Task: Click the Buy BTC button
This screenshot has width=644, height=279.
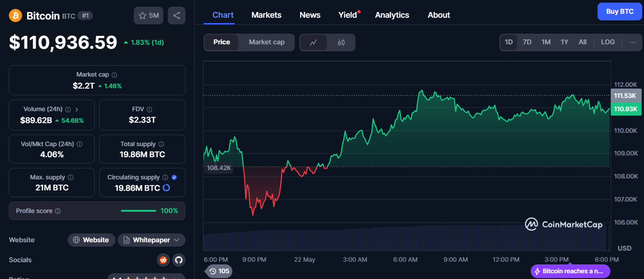Action: point(620,12)
